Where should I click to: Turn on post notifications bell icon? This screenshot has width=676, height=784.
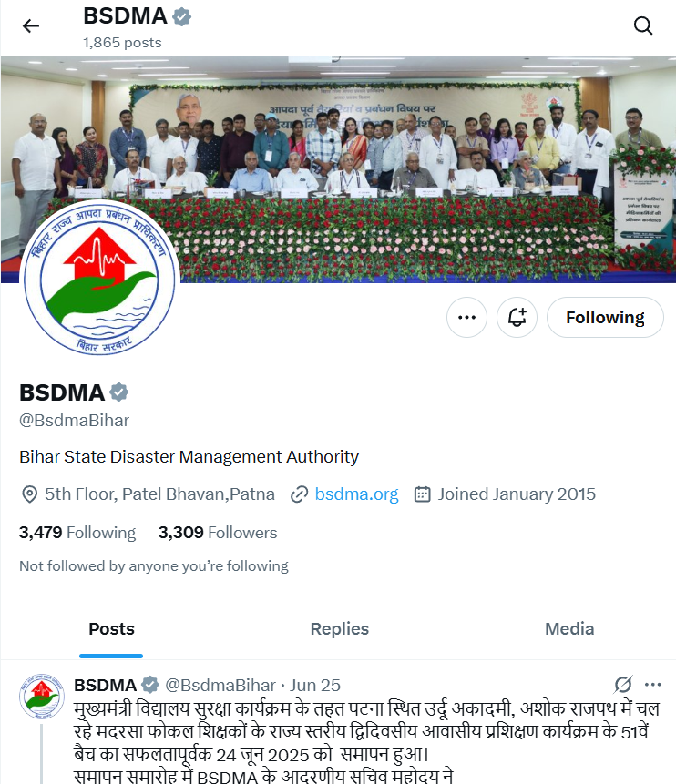517,318
